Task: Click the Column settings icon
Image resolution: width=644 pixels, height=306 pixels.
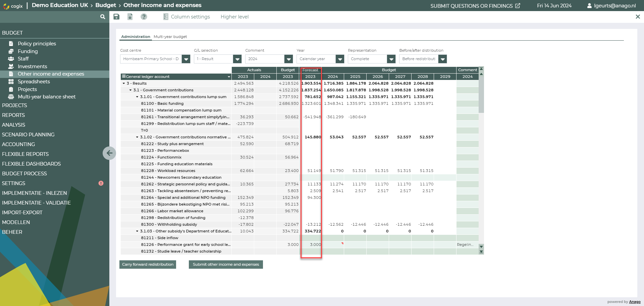Action: (x=166, y=17)
